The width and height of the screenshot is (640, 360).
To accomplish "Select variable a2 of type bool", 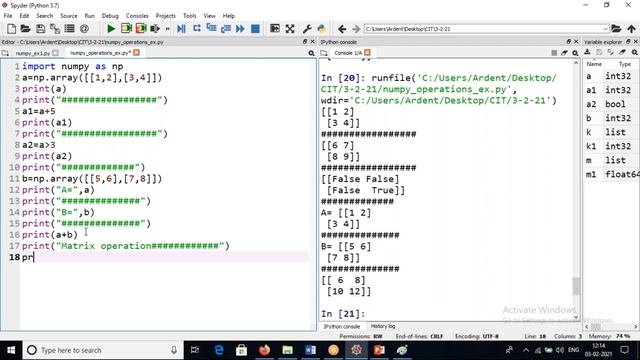I will click(611, 104).
